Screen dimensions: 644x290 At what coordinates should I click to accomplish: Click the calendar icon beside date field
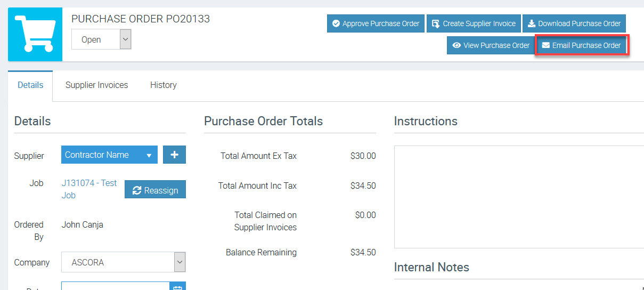click(x=178, y=286)
